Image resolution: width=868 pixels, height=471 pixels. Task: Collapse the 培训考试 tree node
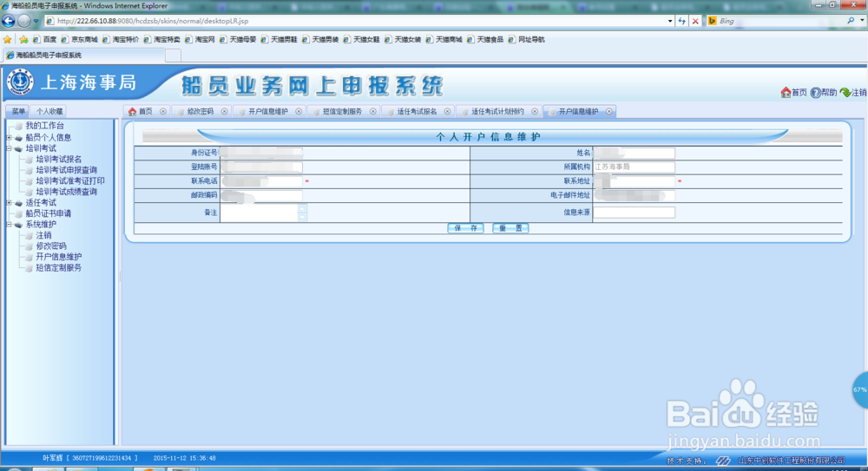pyautogui.click(x=9, y=148)
